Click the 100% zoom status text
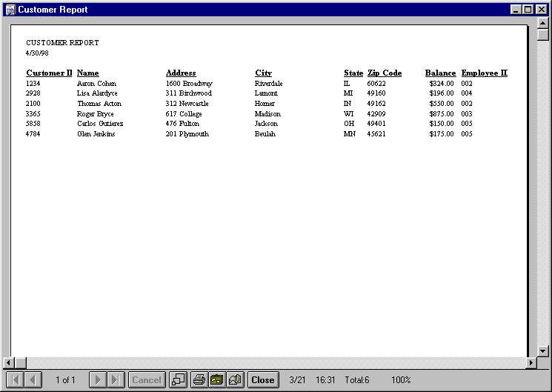The image size is (552, 392). point(401,380)
